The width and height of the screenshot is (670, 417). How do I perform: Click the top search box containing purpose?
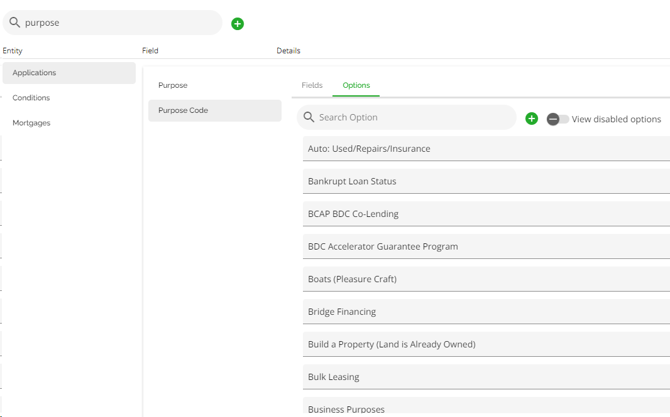120,23
